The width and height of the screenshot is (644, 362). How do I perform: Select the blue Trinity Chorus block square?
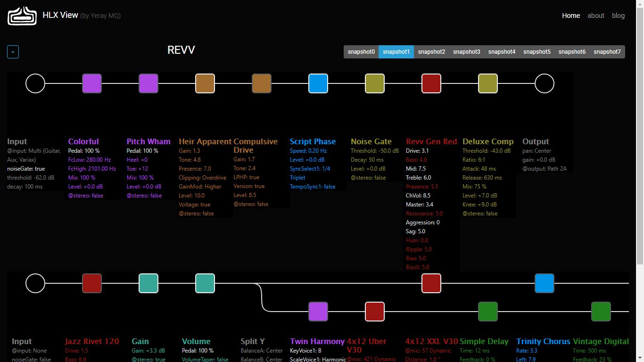[545, 283]
